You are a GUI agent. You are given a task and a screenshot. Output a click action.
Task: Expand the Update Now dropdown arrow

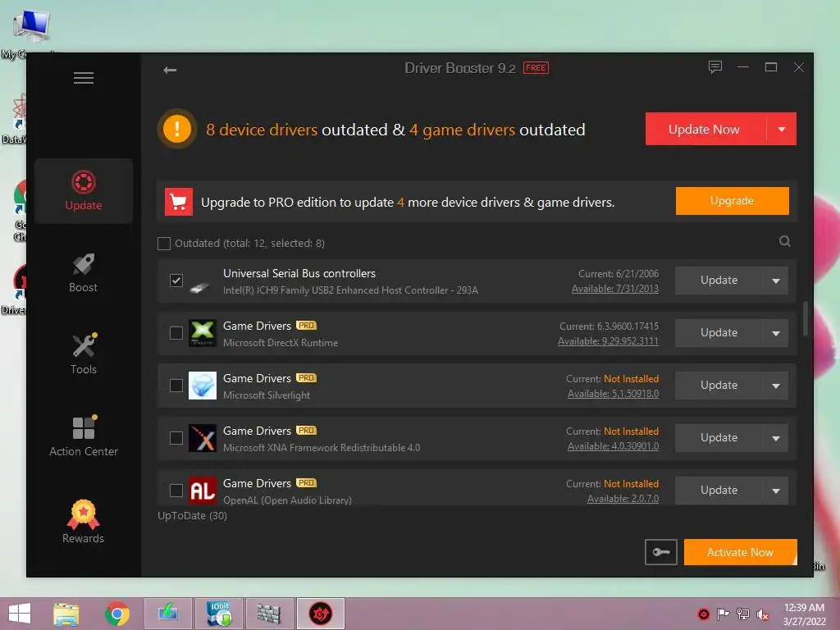point(782,129)
